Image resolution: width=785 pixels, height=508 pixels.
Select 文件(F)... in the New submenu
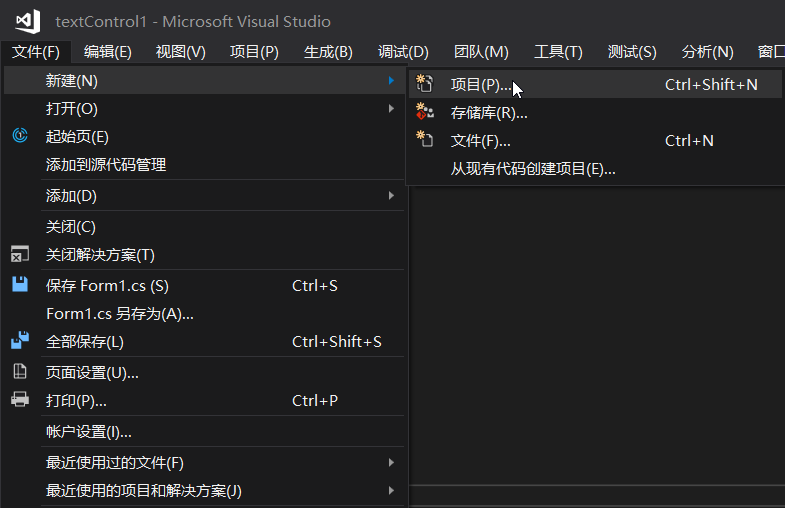coord(596,141)
